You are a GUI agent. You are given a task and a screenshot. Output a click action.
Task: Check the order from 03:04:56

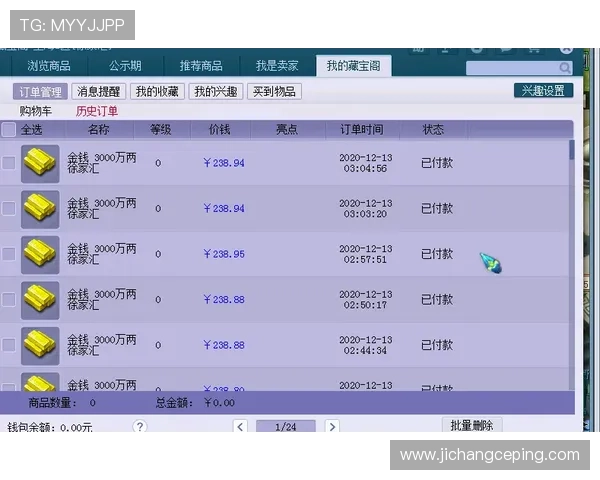pos(8,163)
